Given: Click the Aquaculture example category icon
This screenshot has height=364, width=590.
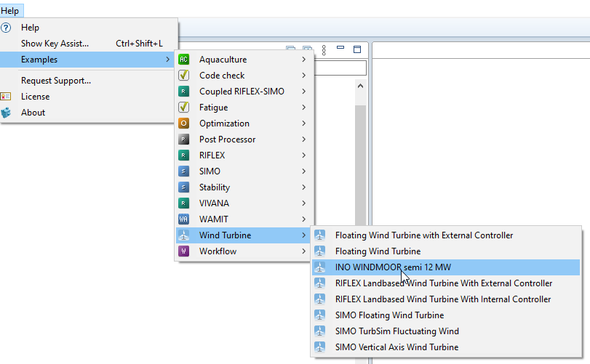Looking at the screenshot, I should pyautogui.click(x=184, y=60).
